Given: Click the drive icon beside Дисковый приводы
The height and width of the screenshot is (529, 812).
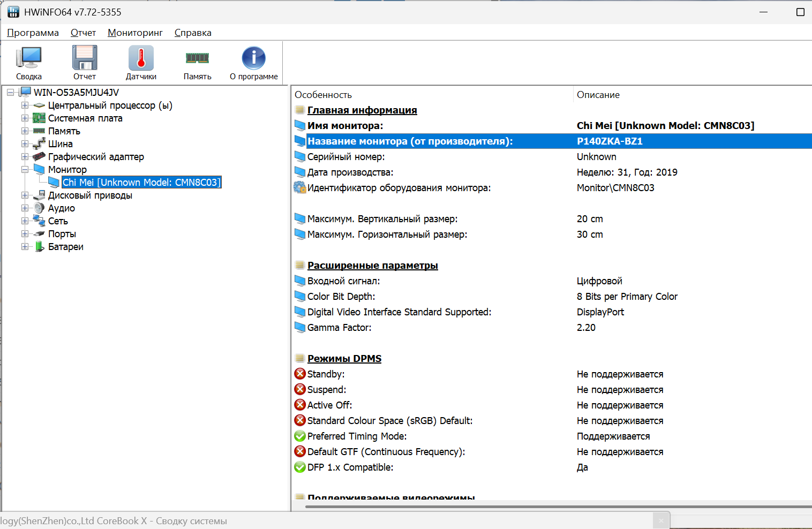Looking at the screenshot, I should [x=39, y=195].
